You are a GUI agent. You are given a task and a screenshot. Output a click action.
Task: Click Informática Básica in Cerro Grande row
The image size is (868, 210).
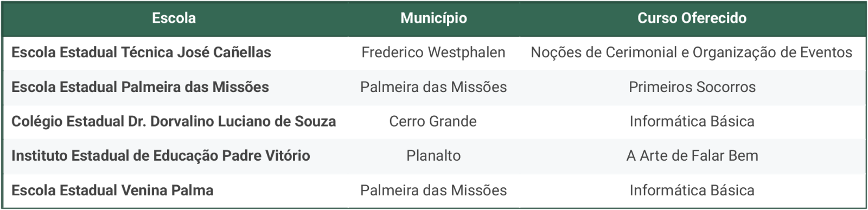(692, 121)
